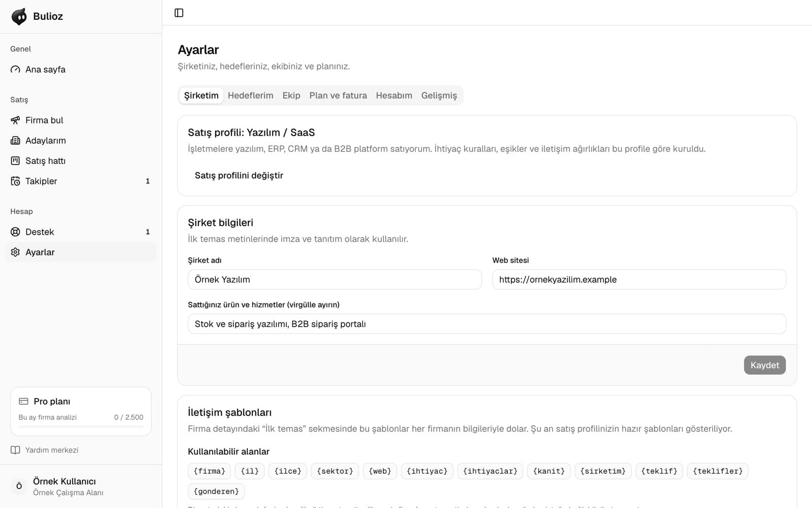
Task: Open the Hesabım tab
Action: coord(394,96)
